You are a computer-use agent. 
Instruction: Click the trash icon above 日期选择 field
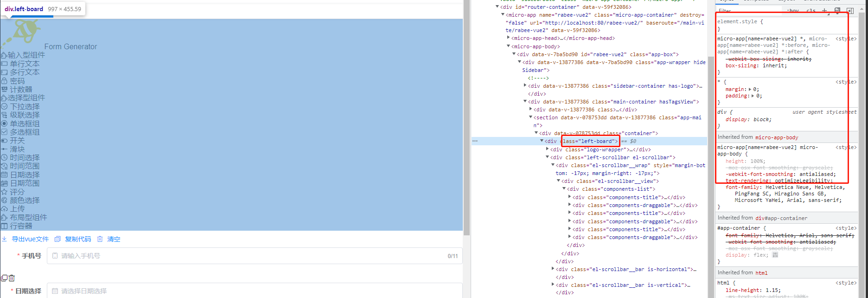coord(12,278)
